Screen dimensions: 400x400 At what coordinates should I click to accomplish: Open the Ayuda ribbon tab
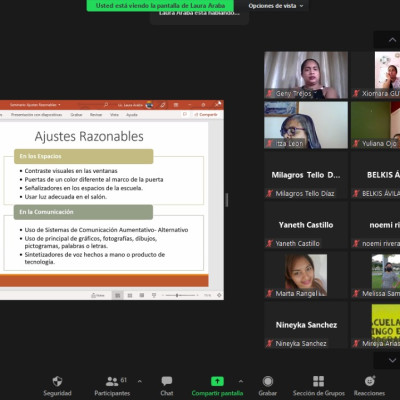coord(132,115)
